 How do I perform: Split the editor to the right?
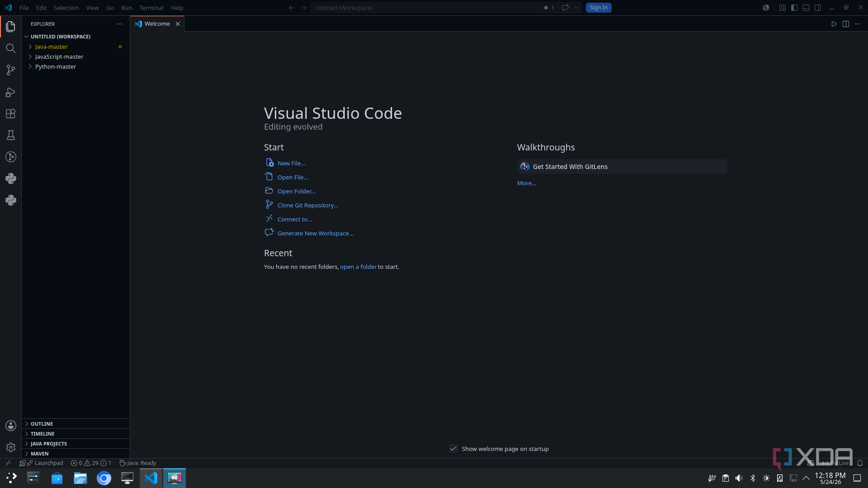tap(846, 24)
